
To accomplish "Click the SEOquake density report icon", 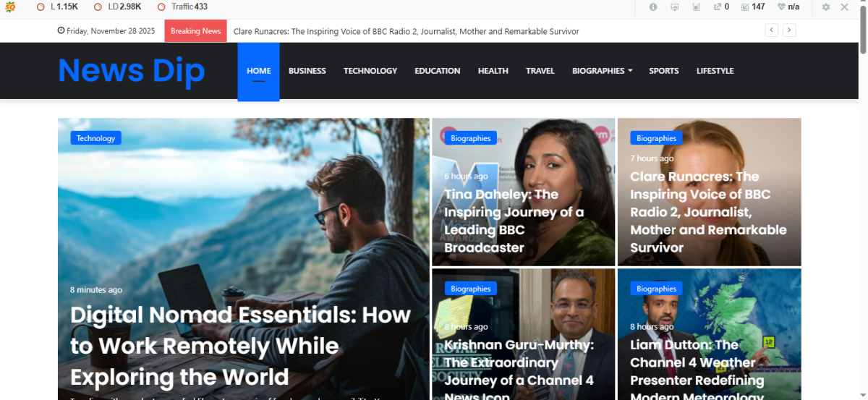I will click(697, 7).
